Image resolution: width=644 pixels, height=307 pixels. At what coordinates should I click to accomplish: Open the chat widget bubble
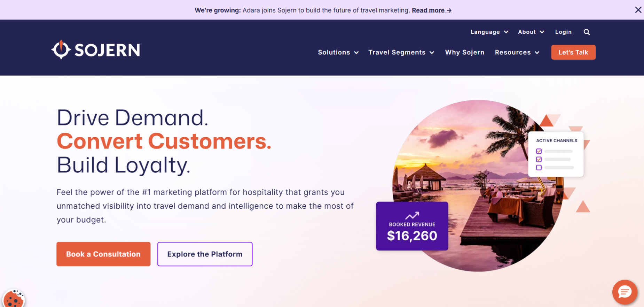[625, 292]
